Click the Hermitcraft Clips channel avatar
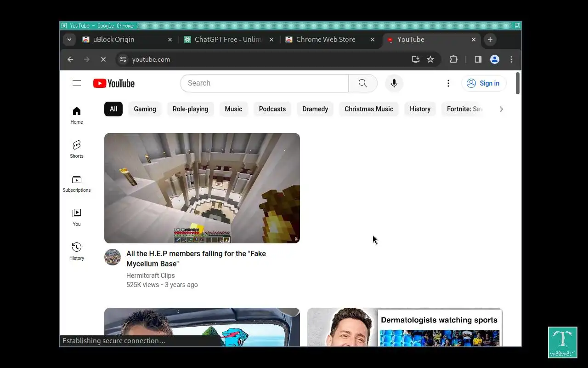Image resolution: width=588 pixels, height=368 pixels. pyautogui.click(x=113, y=257)
